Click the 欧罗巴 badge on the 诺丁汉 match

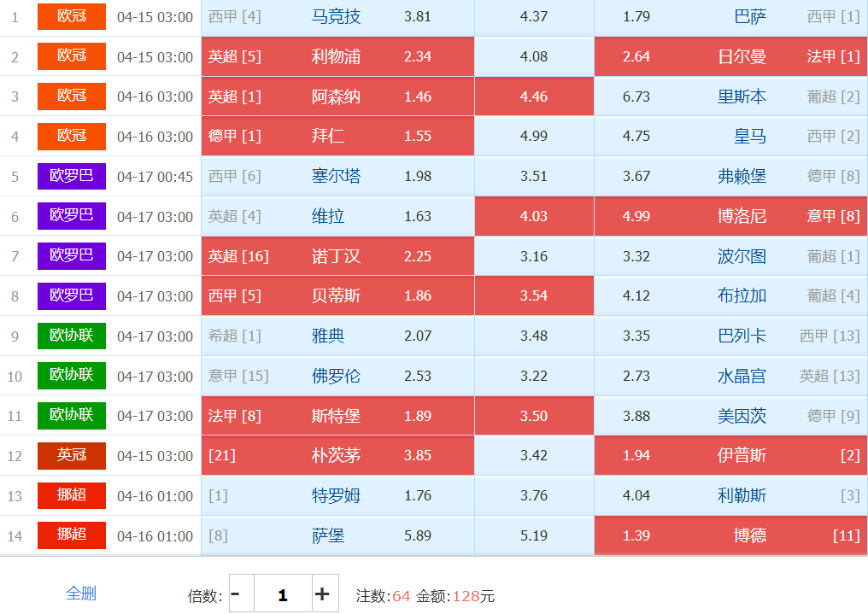(72, 255)
